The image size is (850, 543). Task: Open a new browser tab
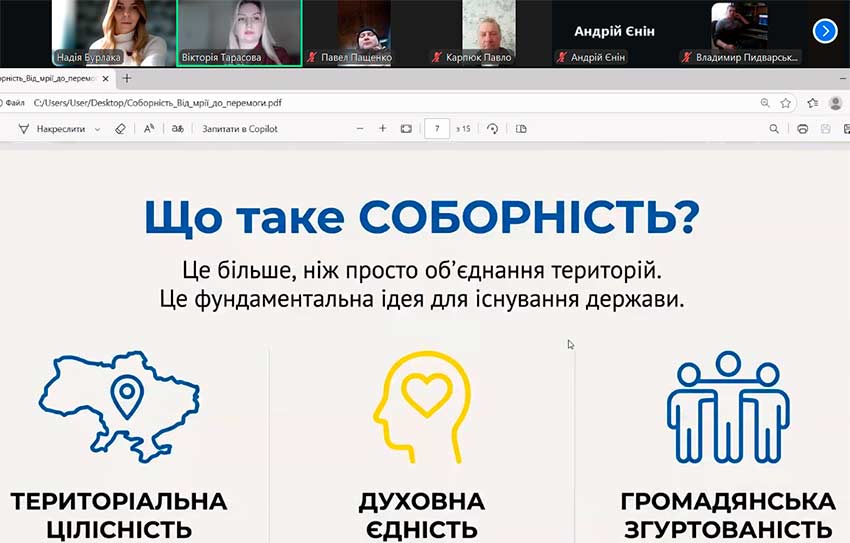[x=127, y=78]
